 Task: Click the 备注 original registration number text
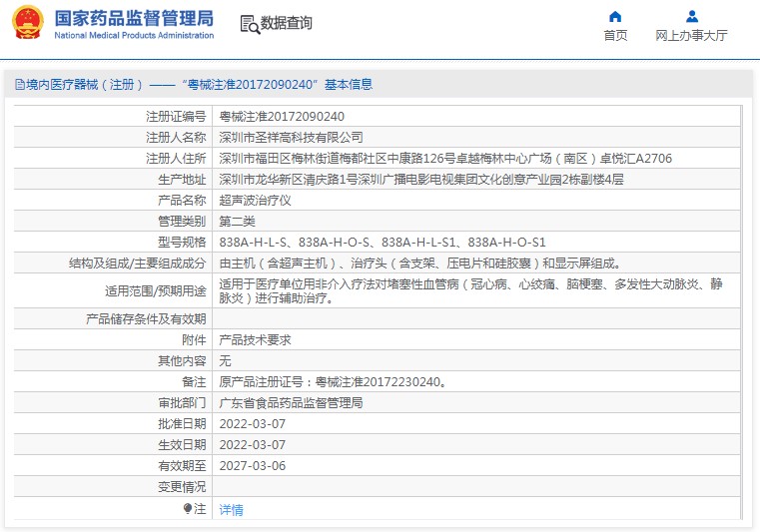pyautogui.click(x=332, y=382)
